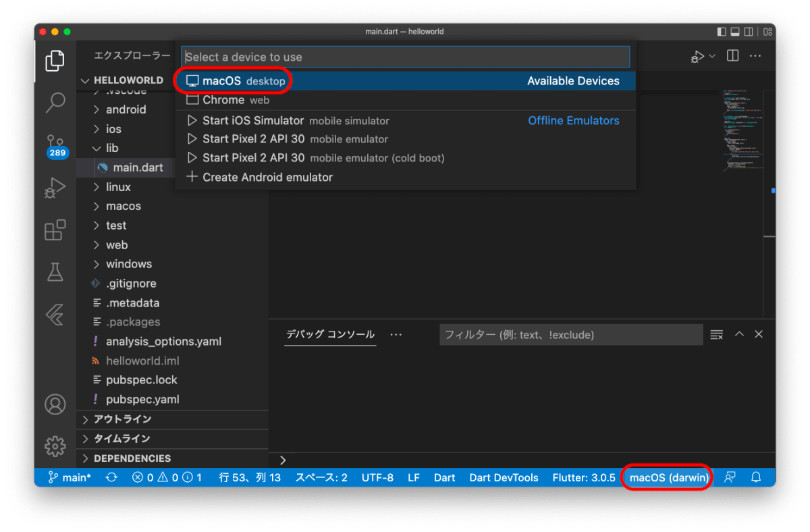Expand the ios folder
The width and height of the screenshot is (810, 532).
(126, 129)
